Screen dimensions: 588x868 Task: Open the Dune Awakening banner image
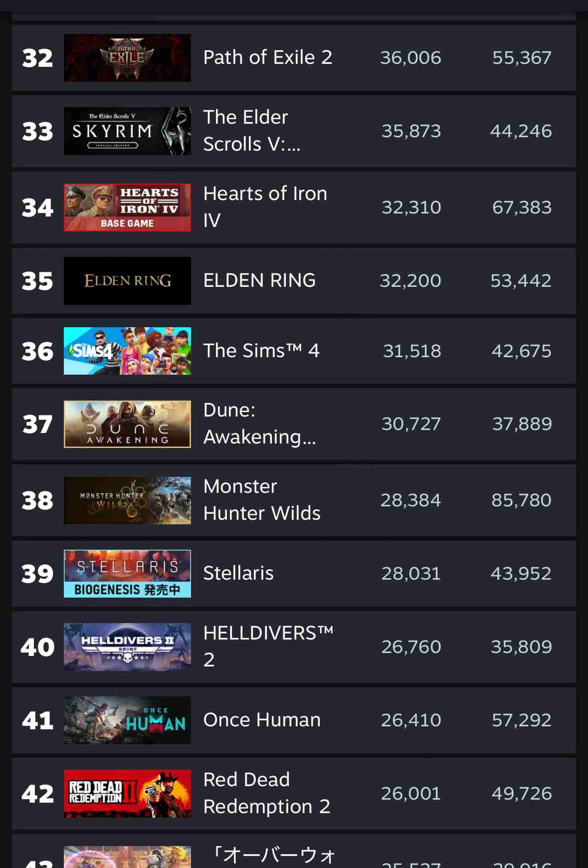[127, 424]
